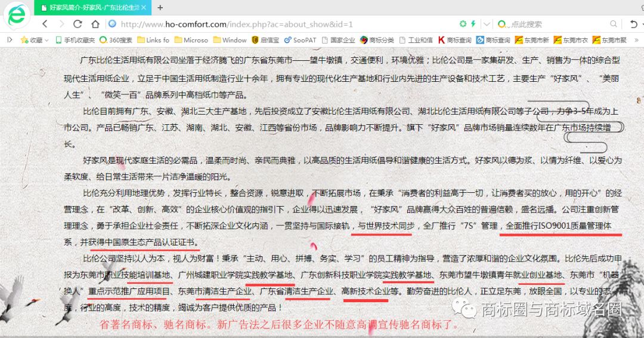644x338 pixels.
Task: Open the Links fo bookmark folder
Action: (x=153, y=40)
